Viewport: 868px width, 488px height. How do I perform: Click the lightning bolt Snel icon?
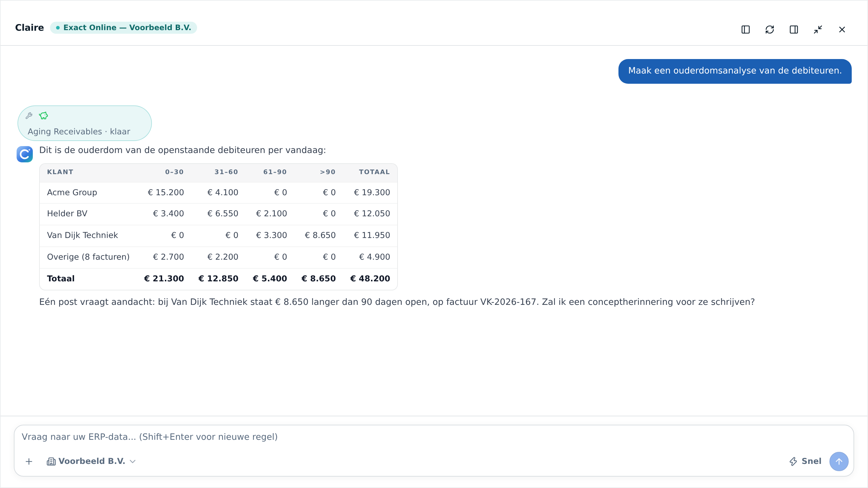(x=793, y=461)
